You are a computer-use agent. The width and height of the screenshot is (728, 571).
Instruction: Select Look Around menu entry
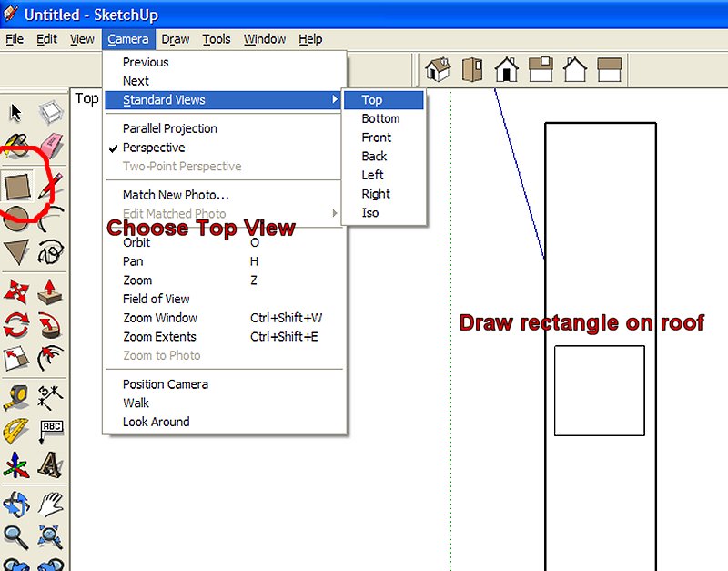point(224,422)
